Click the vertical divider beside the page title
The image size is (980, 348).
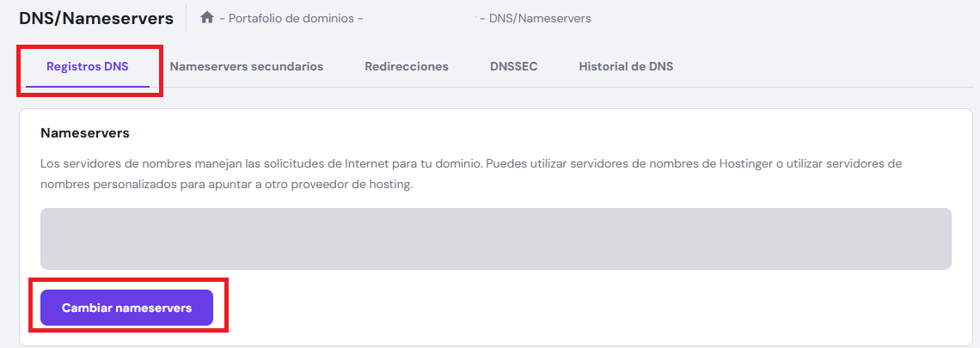pyautogui.click(x=187, y=18)
